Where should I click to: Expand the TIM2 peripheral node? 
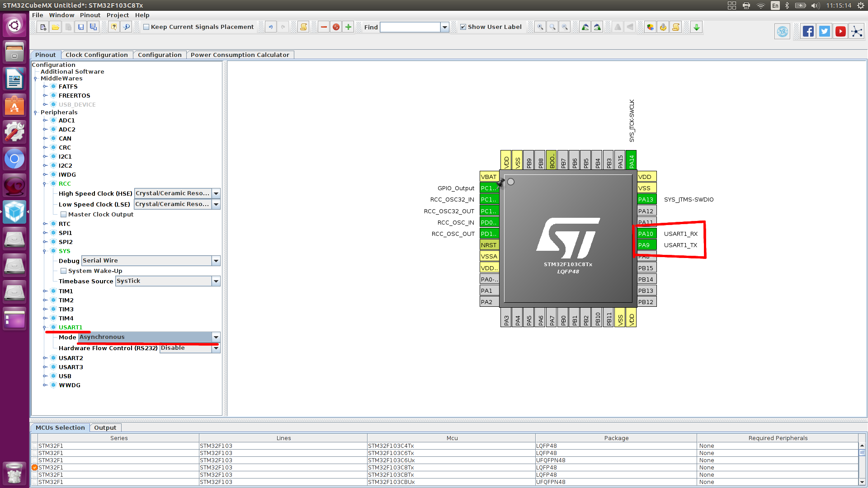45,300
